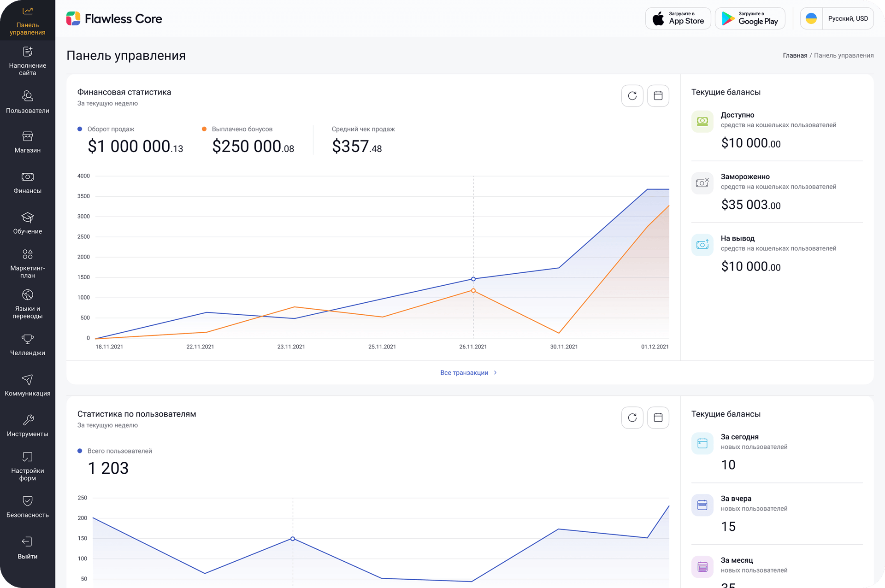Open the calendar for user statistics
Screen dimensions: 885x588
pos(658,417)
